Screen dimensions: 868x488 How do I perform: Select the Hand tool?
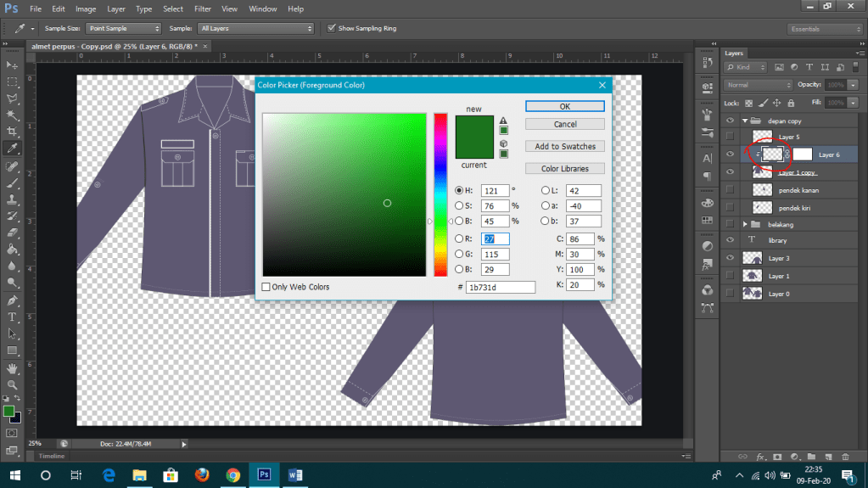pyautogui.click(x=12, y=367)
